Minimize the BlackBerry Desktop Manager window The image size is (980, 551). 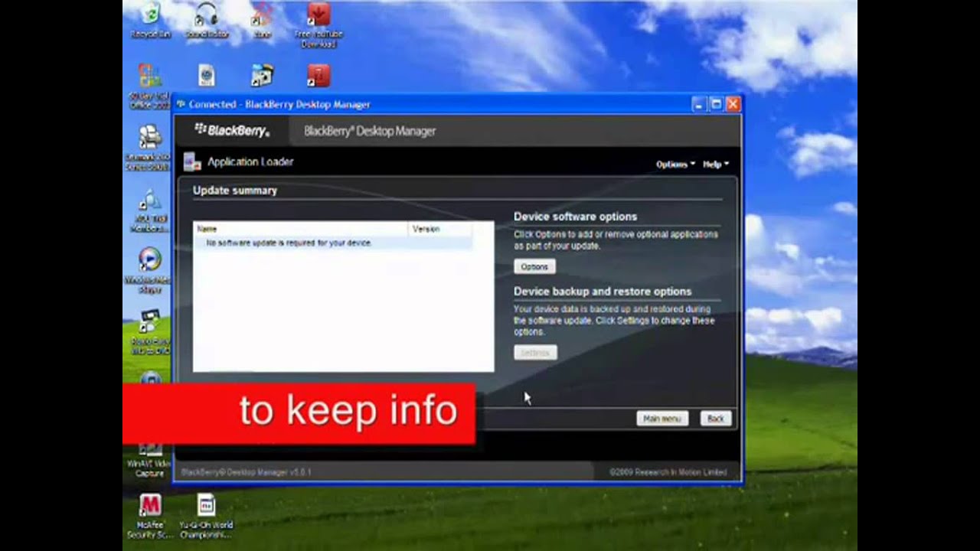[x=698, y=105]
